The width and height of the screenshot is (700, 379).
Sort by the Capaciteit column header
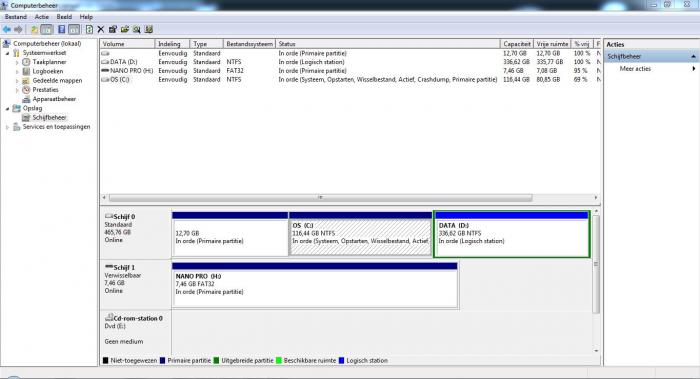pyautogui.click(x=517, y=44)
